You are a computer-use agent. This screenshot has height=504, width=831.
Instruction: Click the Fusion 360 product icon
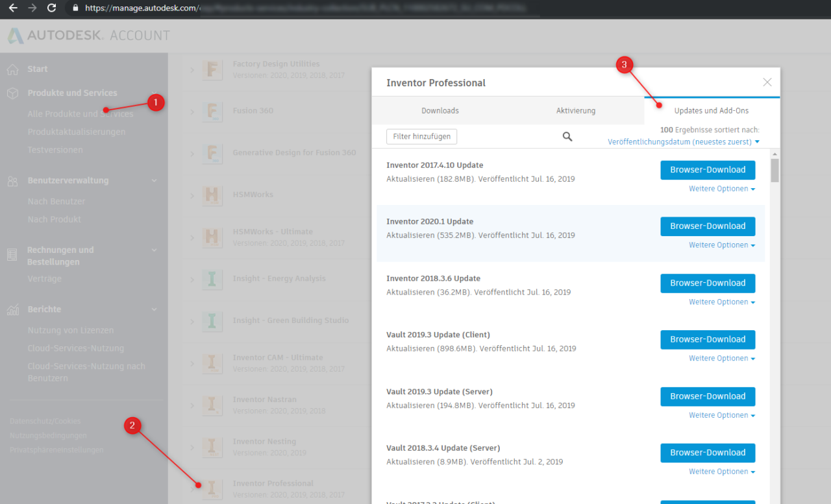pyautogui.click(x=212, y=111)
